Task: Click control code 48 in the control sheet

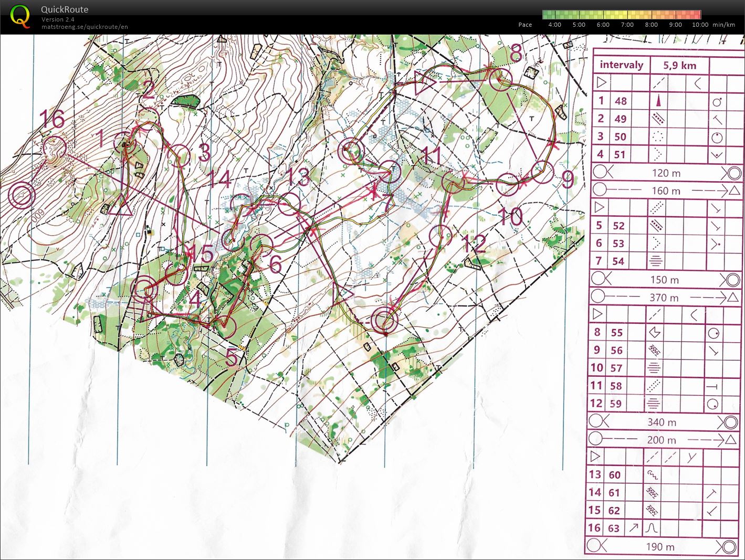Action: [x=621, y=101]
